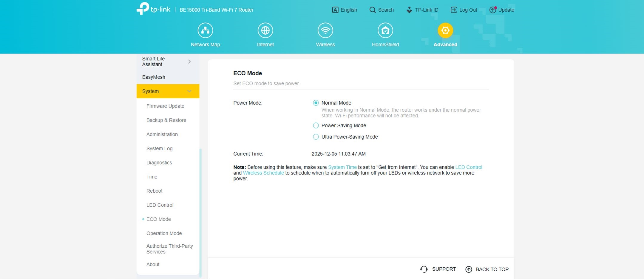Click the Update icon in header
The image size is (644, 279).
point(493,10)
